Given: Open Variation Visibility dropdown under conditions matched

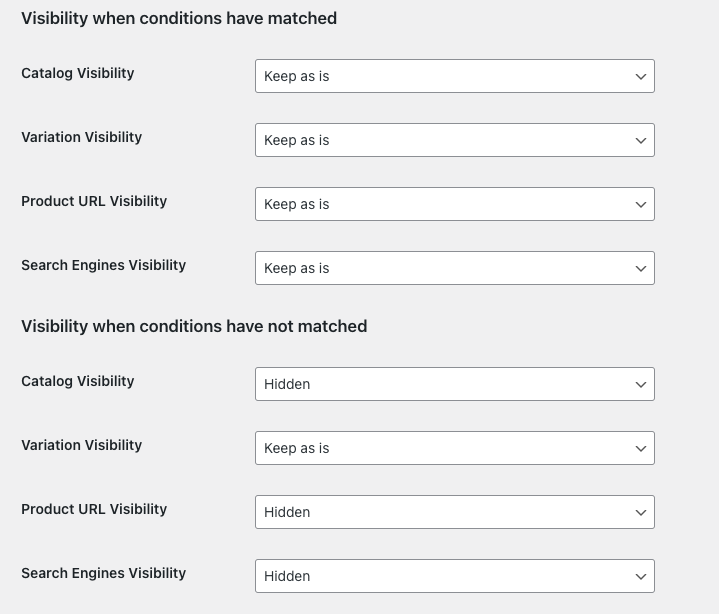Looking at the screenshot, I should pos(454,140).
